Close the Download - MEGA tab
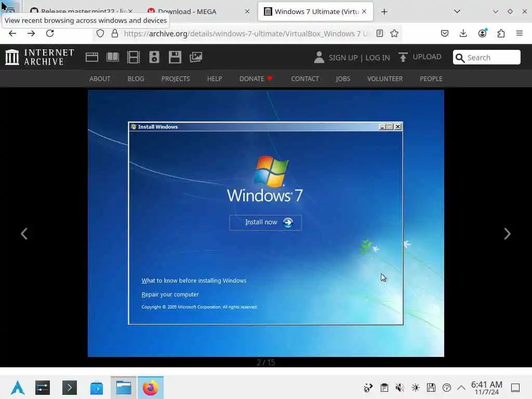532x399 pixels. (247, 11)
